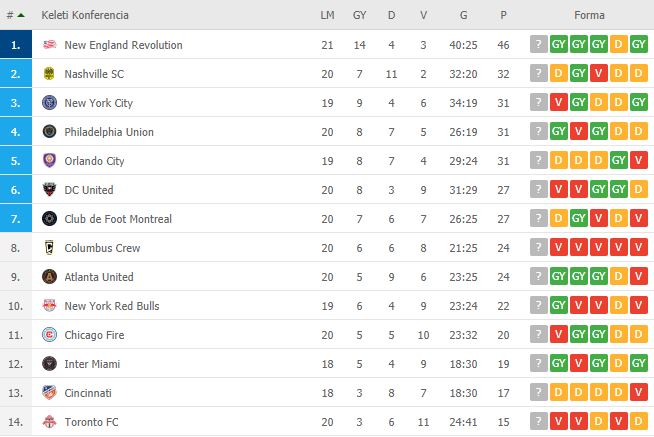The width and height of the screenshot is (654, 437).
Task: Open the Philadelphia Union team link
Action: click(x=109, y=132)
